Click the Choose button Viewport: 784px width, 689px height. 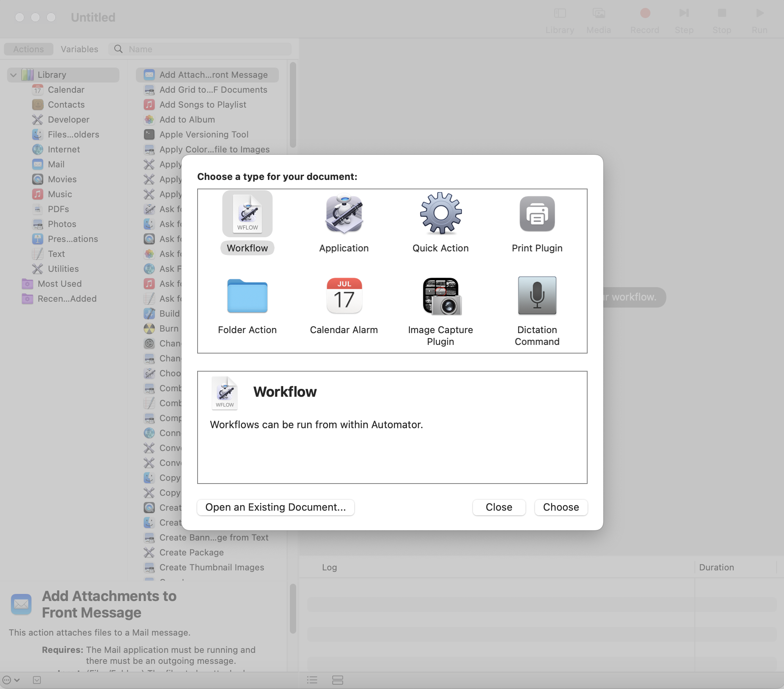tap(561, 507)
